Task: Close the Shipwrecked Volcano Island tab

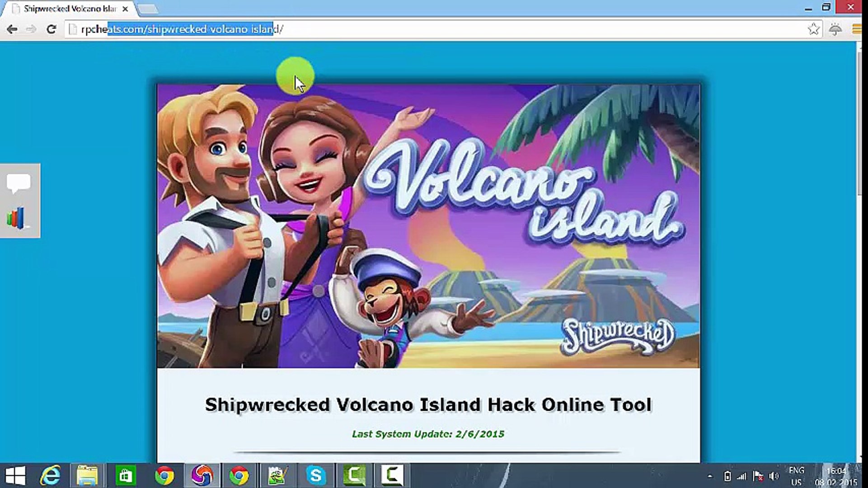Action: coord(125,9)
